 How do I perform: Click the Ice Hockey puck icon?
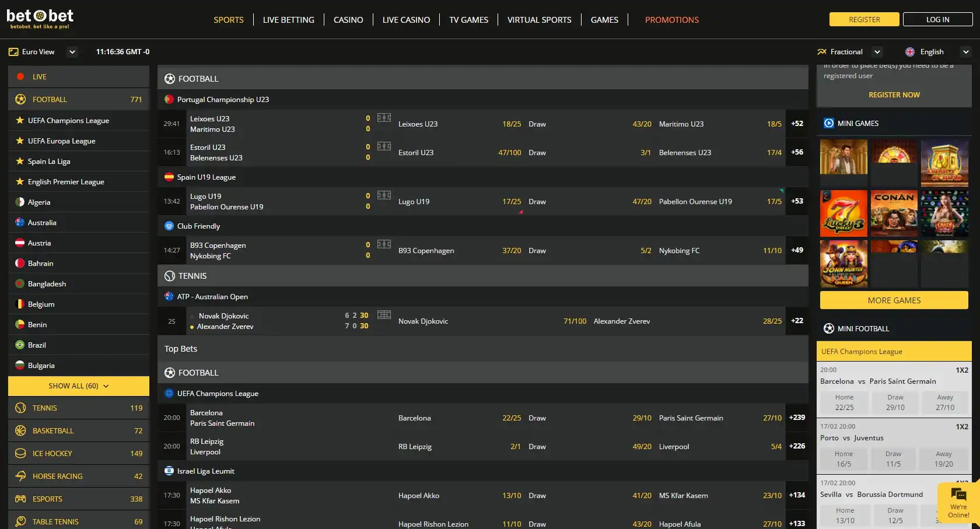pos(20,453)
